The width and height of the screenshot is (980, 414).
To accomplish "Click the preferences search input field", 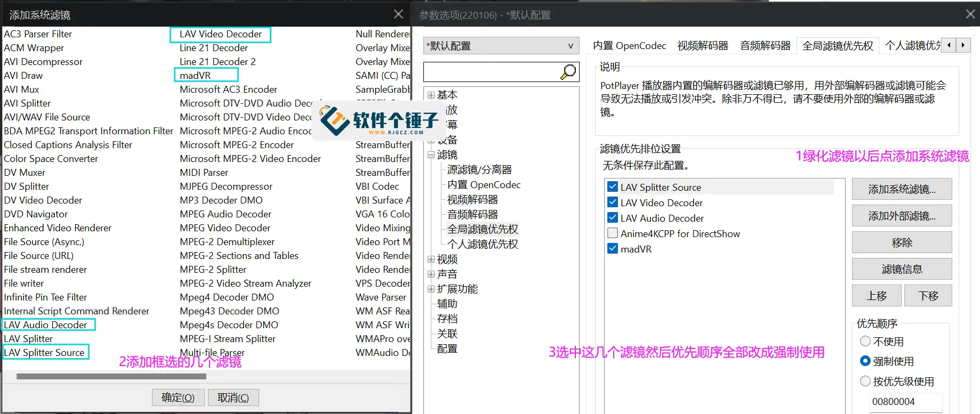I will pyautogui.click(x=492, y=71).
